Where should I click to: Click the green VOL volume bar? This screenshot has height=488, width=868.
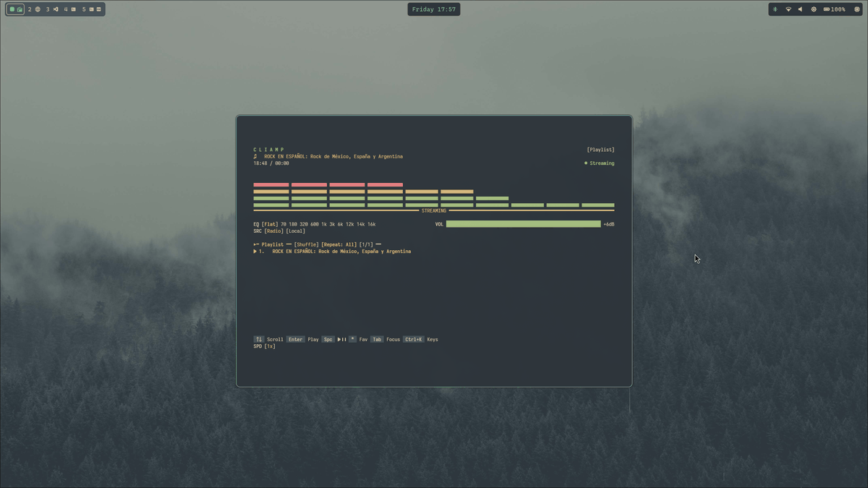[x=523, y=224]
